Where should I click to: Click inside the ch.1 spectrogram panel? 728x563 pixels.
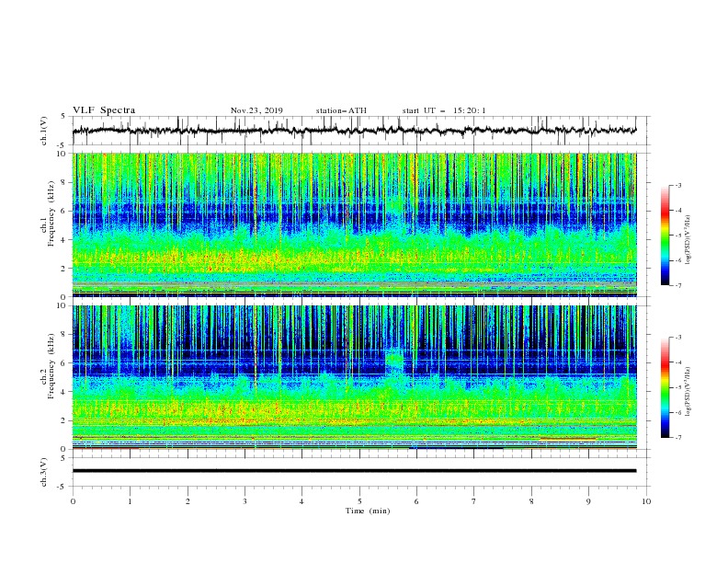pyautogui.click(x=354, y=224)
